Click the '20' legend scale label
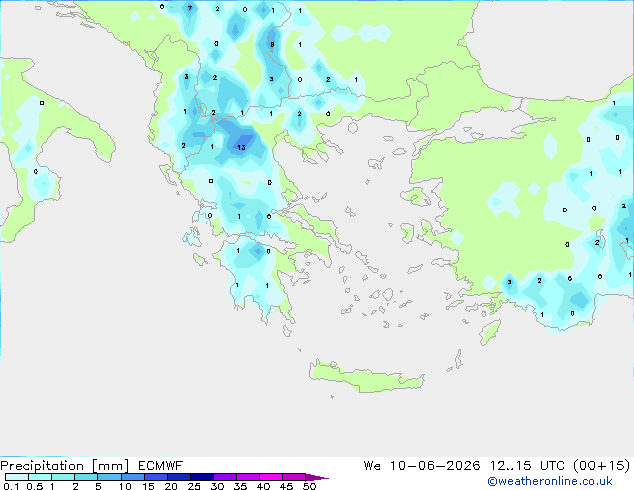The image size is (634, 490). tap(171, 486)
